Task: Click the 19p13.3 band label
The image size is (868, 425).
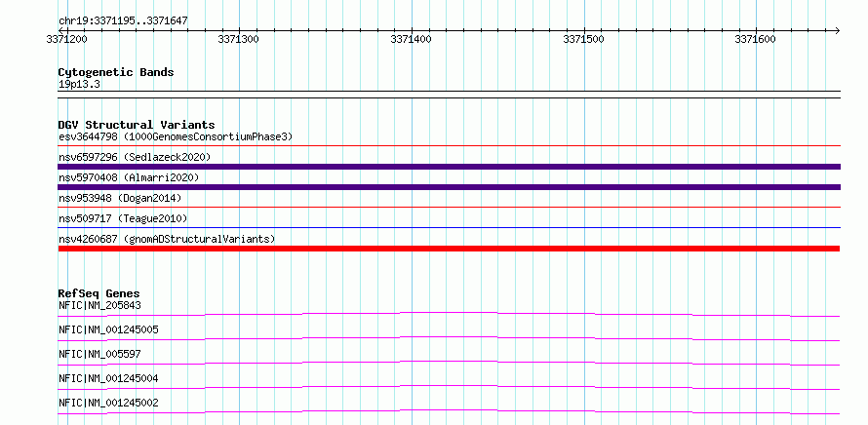Action: 79,85
